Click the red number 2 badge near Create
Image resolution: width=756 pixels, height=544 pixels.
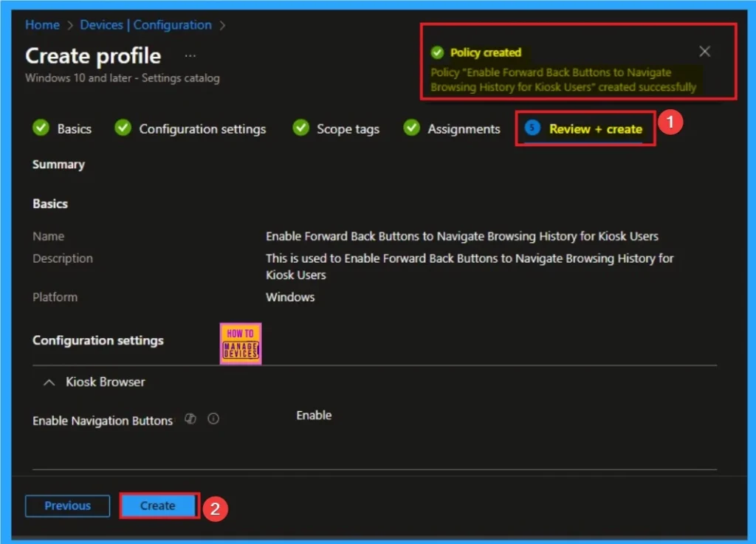pyautogui.click(x=214, y=509)
